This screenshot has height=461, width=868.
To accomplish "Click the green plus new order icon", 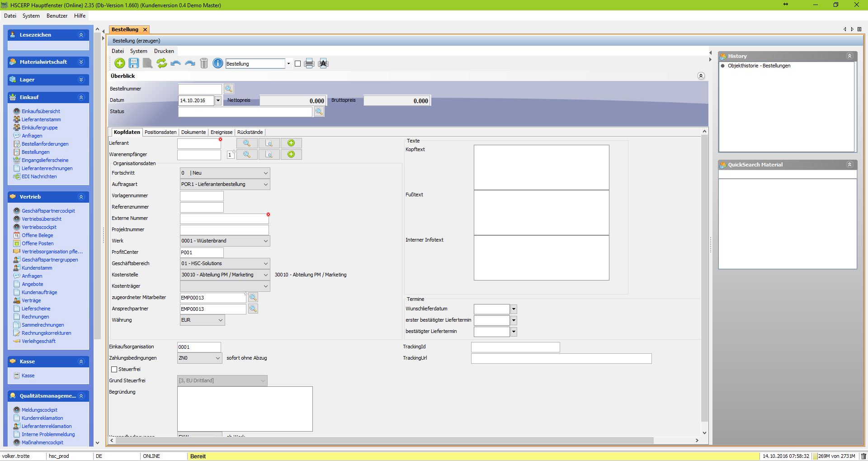I will point(120,63).
